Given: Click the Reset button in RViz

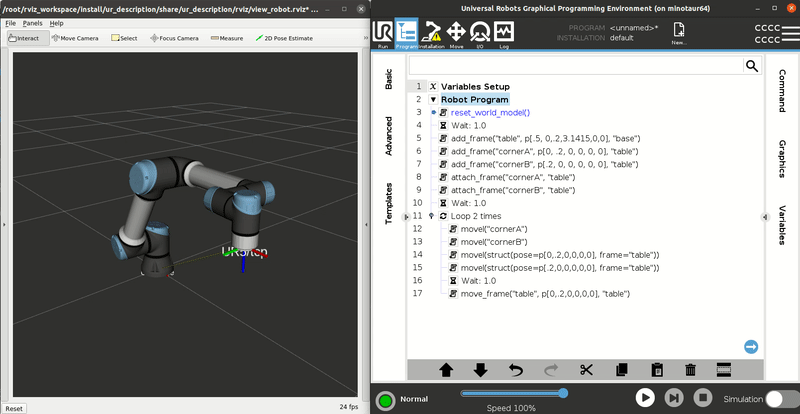Looking at the screenshot, I should tap(14, 408).
